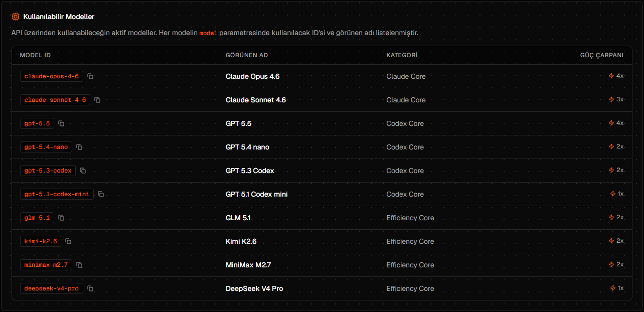Click the GÖRÜNEN AD column header

pyautogui.click(x=247, y=55)
